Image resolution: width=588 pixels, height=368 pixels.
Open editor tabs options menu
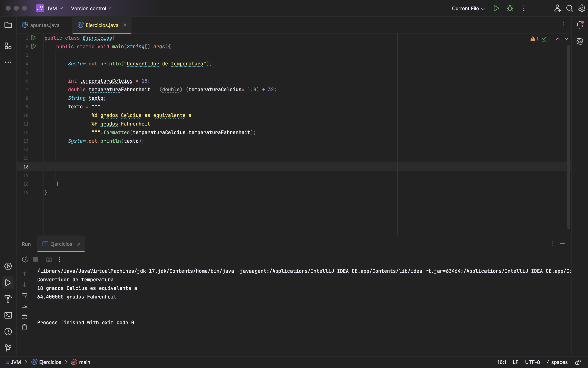pyautogui.click(x=563, y=25)
